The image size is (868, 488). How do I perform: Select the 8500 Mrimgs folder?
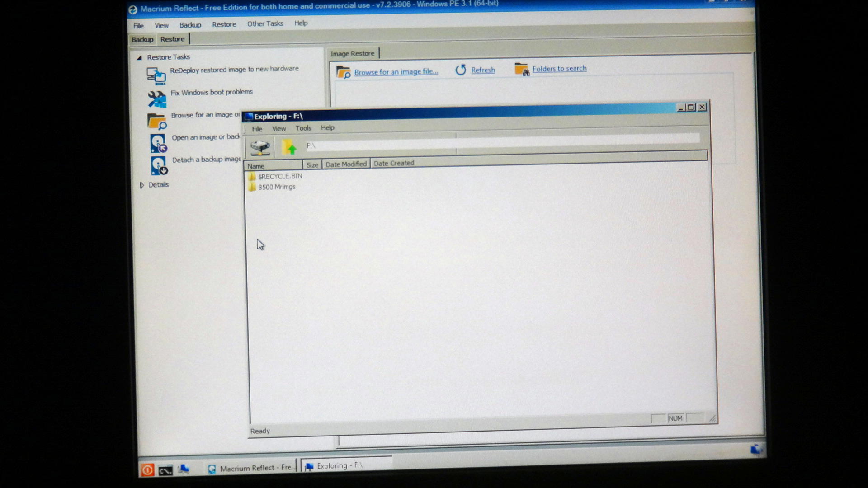(277, 187)
